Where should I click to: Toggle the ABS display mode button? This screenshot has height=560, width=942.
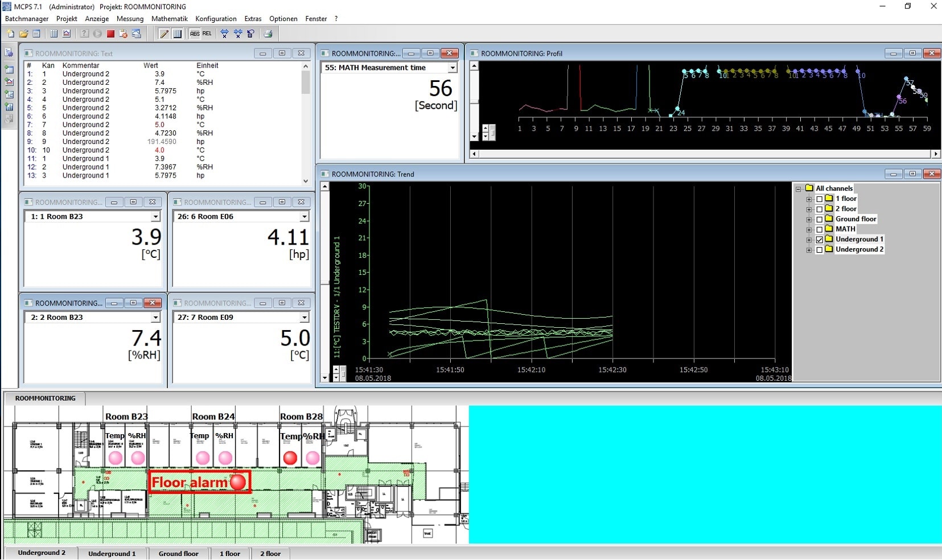click(x=195, y=34)
